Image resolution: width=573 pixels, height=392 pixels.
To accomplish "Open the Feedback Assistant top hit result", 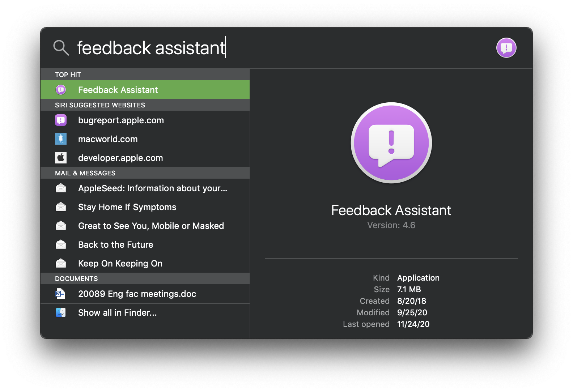I will 145,90.
